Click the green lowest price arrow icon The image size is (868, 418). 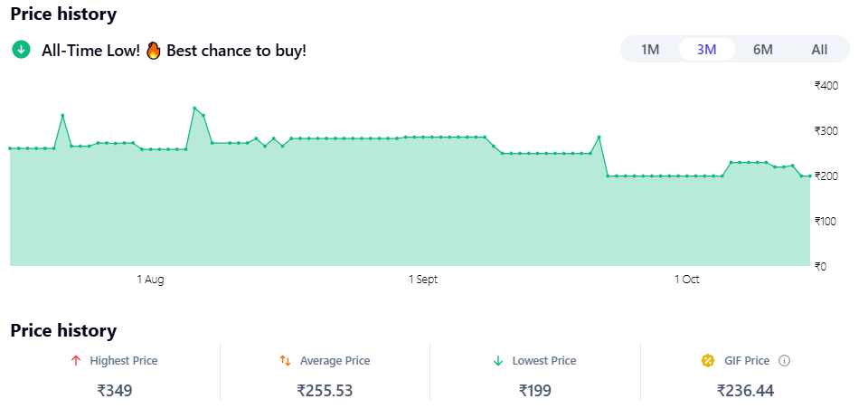pos(497,361)
